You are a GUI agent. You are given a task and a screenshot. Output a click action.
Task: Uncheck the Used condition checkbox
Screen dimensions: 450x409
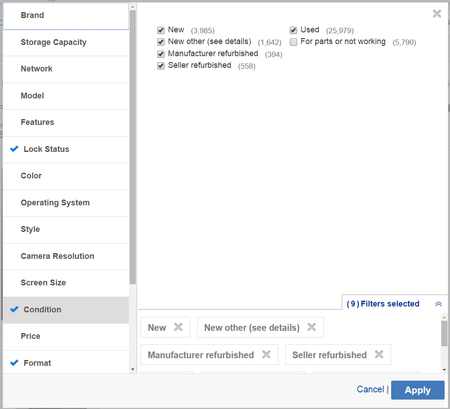coord(293,30)
